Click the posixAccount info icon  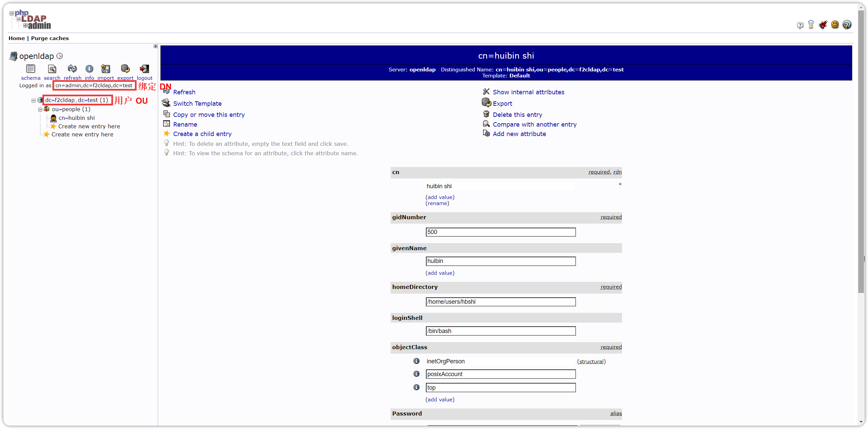[417, 374]
